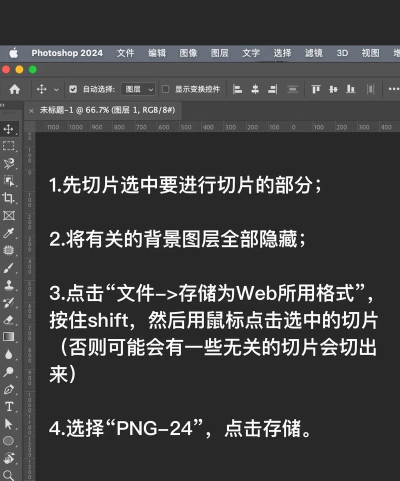Select the Pen tool
Image resolution: width=400 pixels, height=481 pixels.
8,389
